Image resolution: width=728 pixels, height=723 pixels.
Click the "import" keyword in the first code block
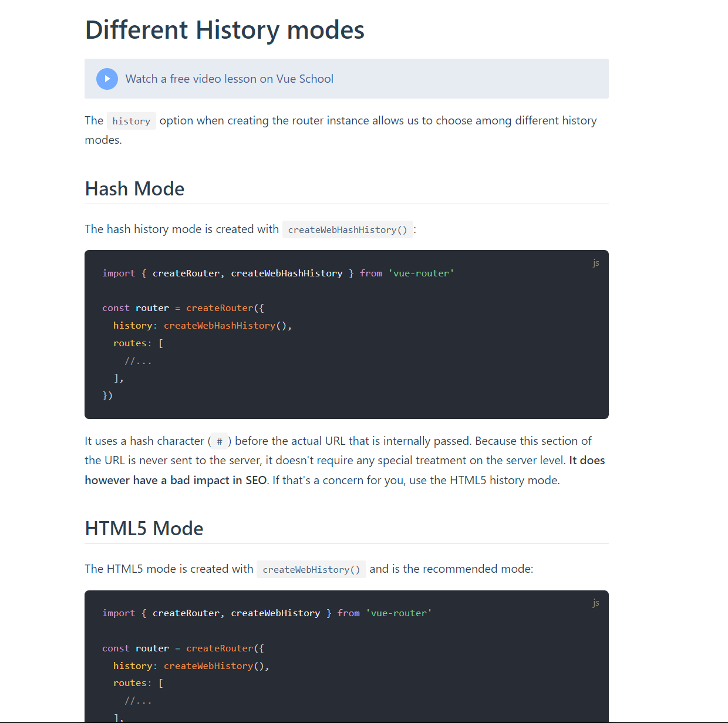coord(119,273)
